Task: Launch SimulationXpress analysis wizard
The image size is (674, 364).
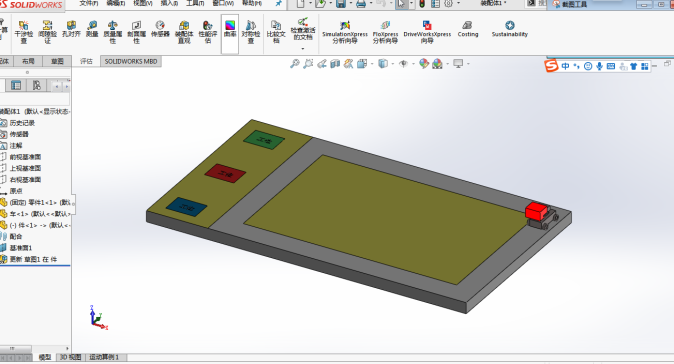Action: [x=345, y=32]
